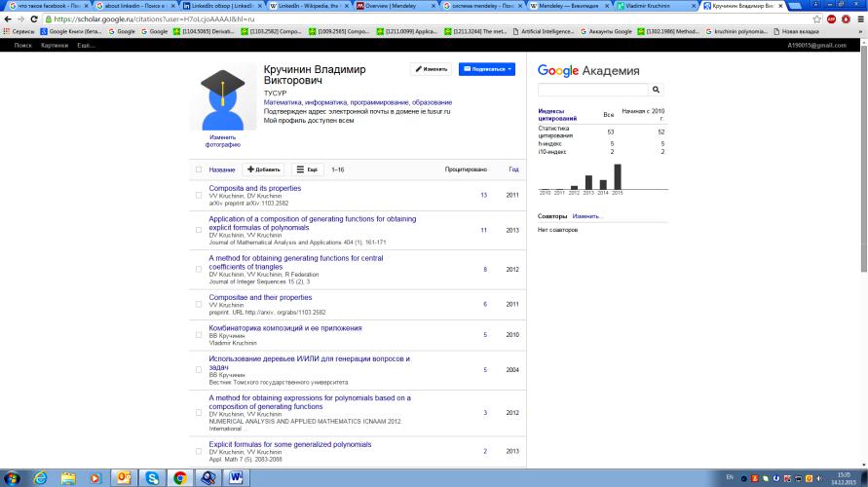Open the Composita and its properties article
The height and width of the screenshot is (487, 868).
[x=254, y=188]
